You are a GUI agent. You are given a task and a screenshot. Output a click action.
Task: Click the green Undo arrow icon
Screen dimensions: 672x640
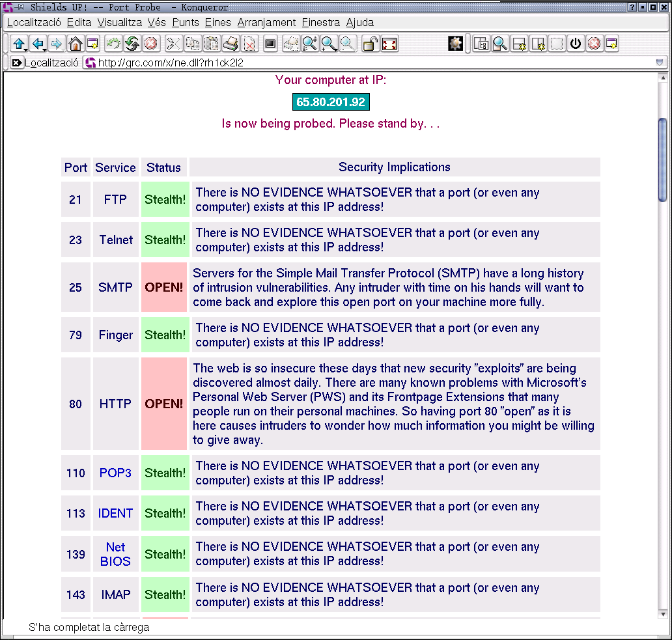[x=113, y=43]
